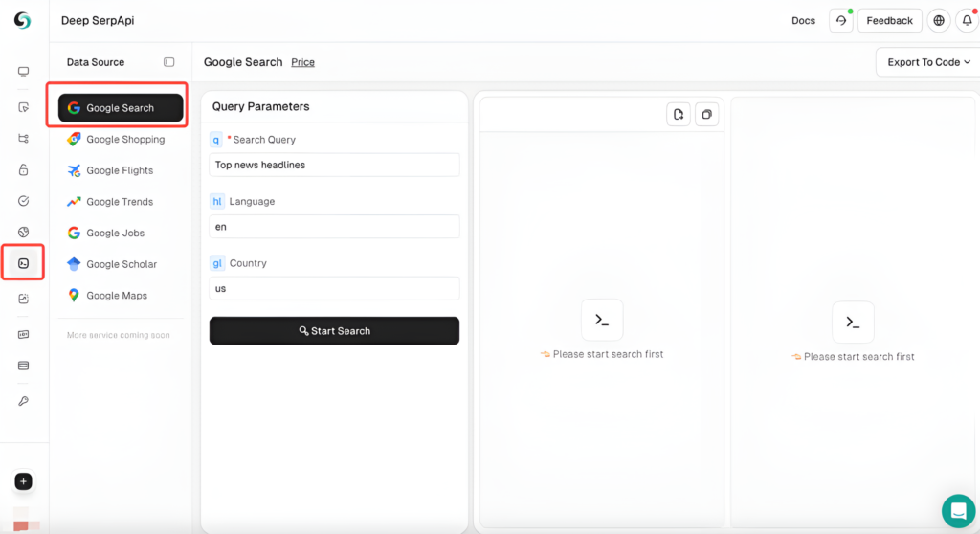Click the user avatar at sidebar bottom

pyautogui.click(x=24, y=522)
